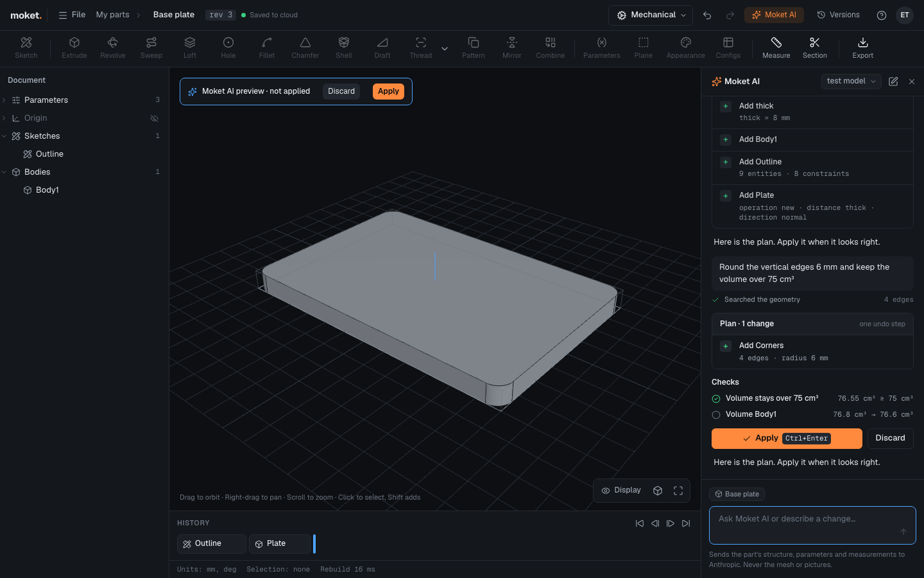Open the Combine tool

[x=551, y=48]
